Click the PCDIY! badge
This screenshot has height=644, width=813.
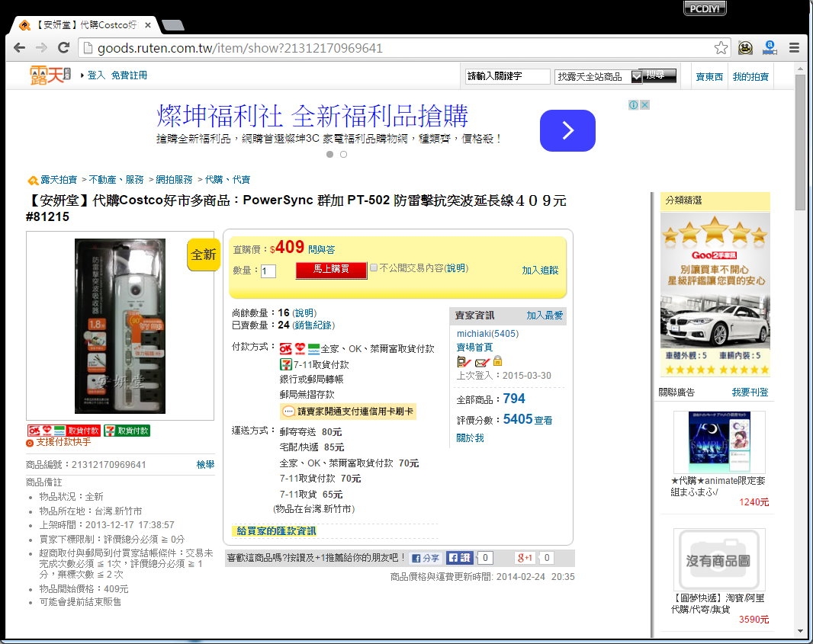(x=705, y=8)
